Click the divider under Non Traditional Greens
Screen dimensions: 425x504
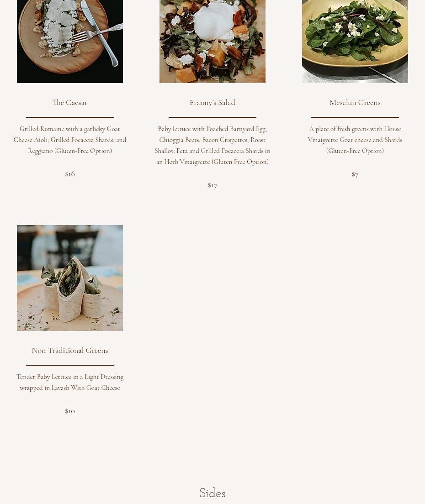coord(70,365)
